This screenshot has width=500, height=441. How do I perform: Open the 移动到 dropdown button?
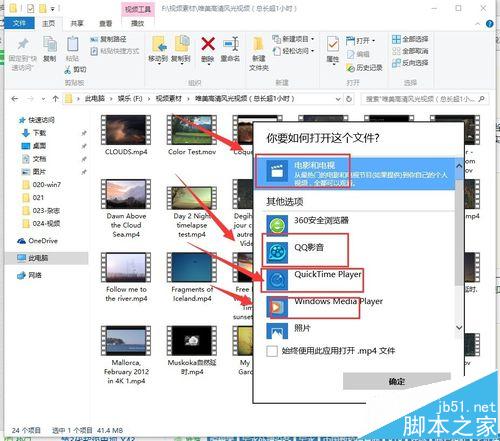pos(158,50)
